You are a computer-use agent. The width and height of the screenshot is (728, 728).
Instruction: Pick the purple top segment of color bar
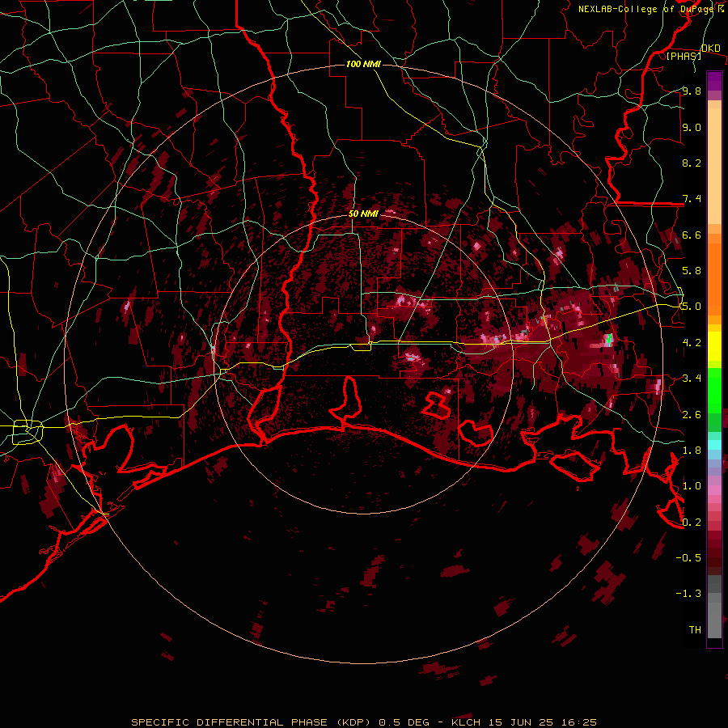click(x=714, y=81)
